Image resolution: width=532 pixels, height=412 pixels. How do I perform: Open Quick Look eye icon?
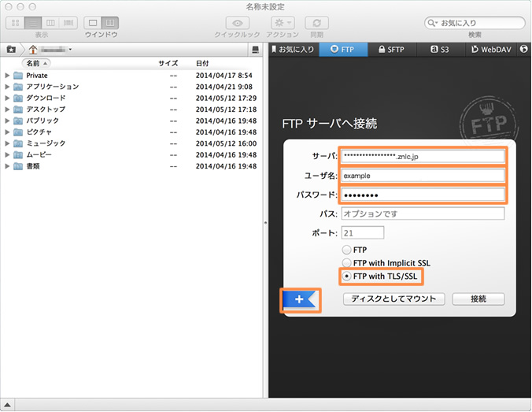[237, 23]
